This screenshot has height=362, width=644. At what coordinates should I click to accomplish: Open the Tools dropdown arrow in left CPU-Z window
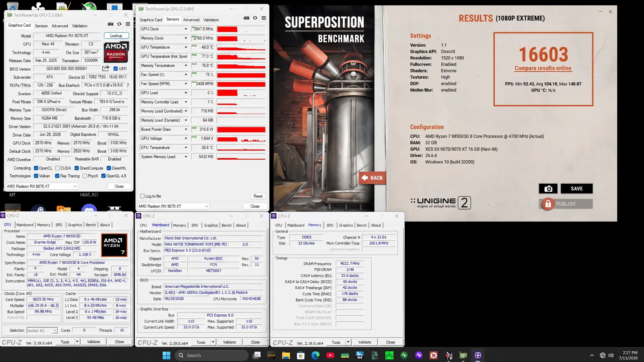point(77,342)
